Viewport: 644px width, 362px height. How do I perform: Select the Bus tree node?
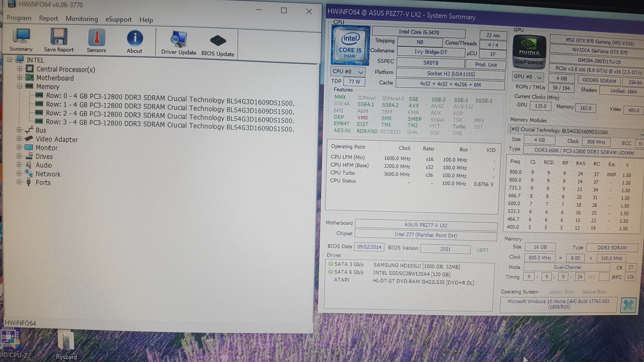point(41,130)
